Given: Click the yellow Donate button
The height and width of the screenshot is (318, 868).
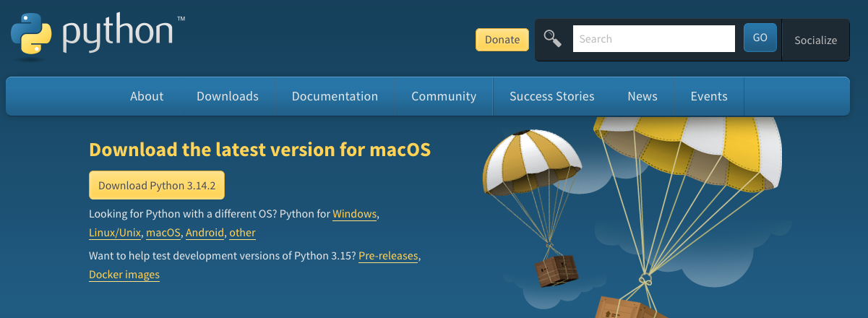Looking at the screenshot, I should pos(502,40).
